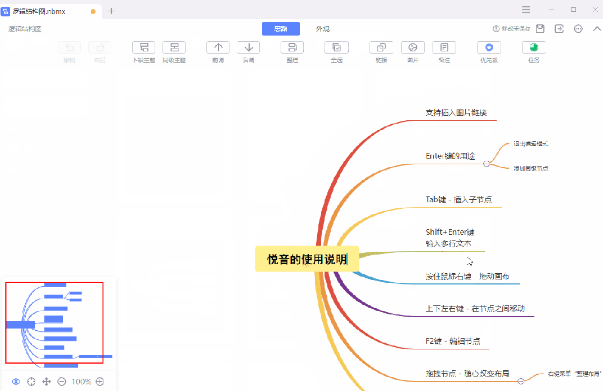Click the insert picture toolbar icon
The height and width of the screenshot is (391, 603).
point(413,48)
